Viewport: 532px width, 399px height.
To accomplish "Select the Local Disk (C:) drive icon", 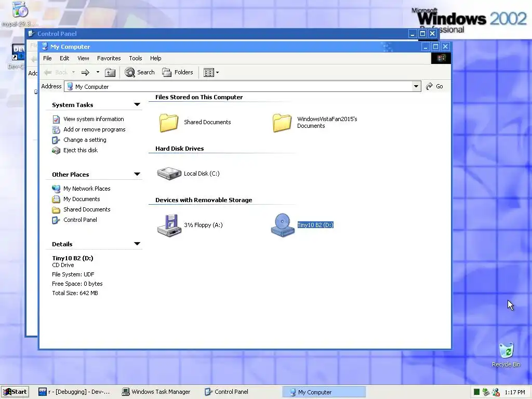I will tap(169, 174).
